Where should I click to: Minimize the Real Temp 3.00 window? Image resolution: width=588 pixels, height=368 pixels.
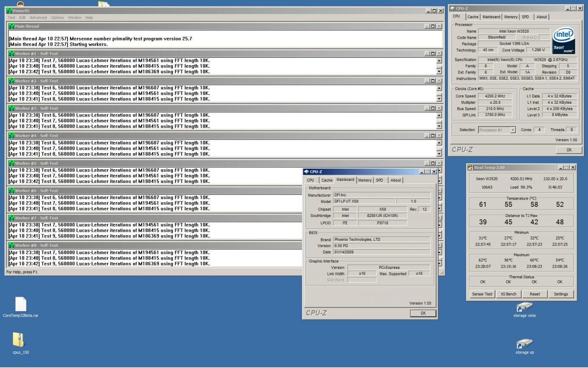561,168
